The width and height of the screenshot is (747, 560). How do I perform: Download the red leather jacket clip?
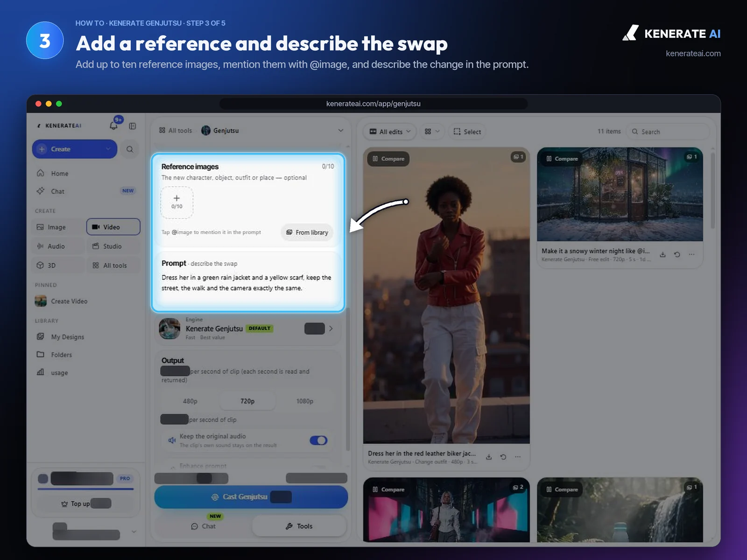point(489,457)
